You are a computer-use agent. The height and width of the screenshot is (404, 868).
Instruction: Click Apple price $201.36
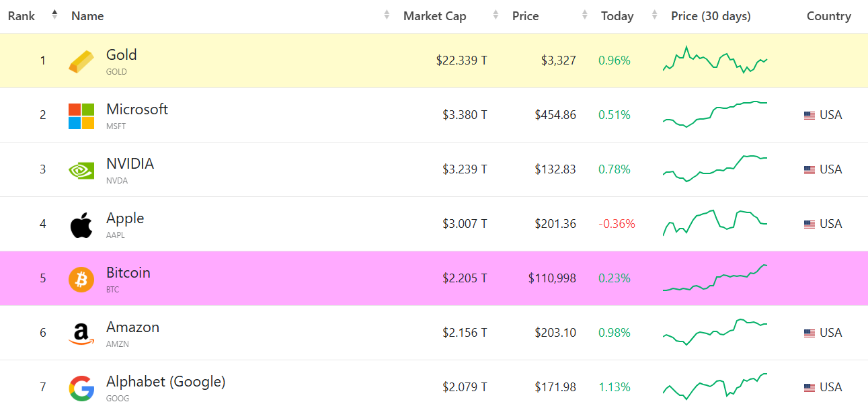point(555,224)
